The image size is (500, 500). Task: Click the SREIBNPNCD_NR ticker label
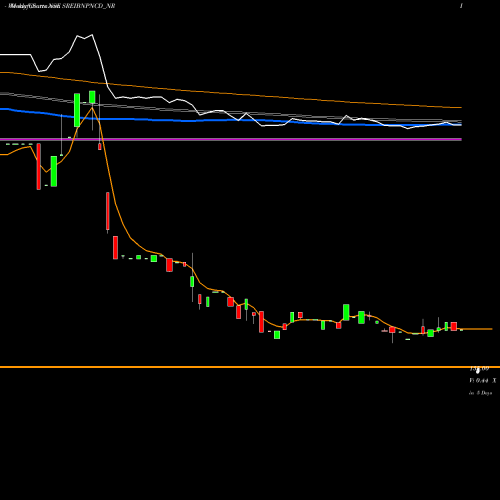(89, 6)
